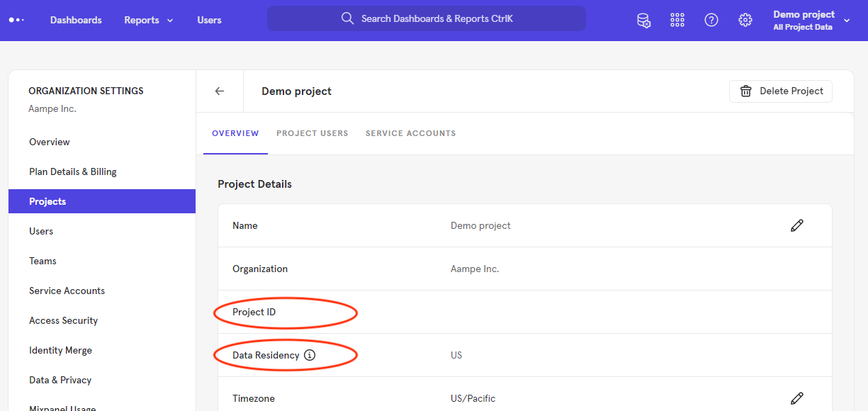This screenshot has width=868, height=411.
Task: Click the Delete Project button
Action: click(x=780, y=91)
